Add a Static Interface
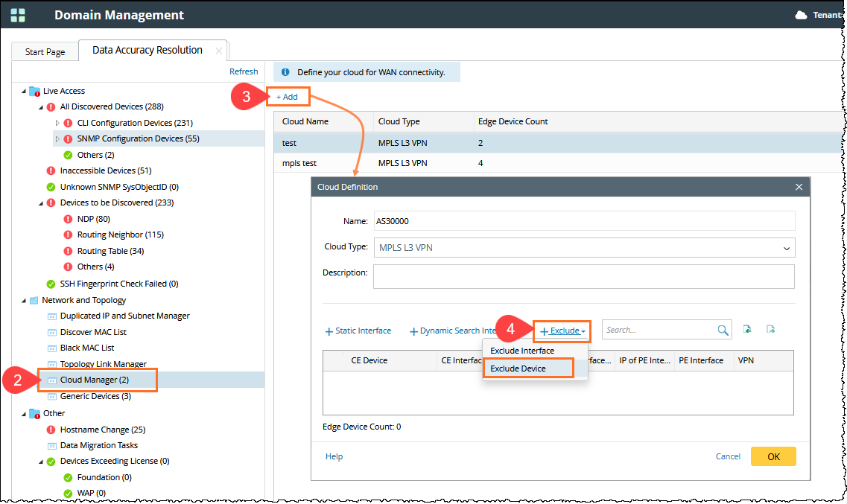This screenshot has height=504, width=847. (358, 331)
